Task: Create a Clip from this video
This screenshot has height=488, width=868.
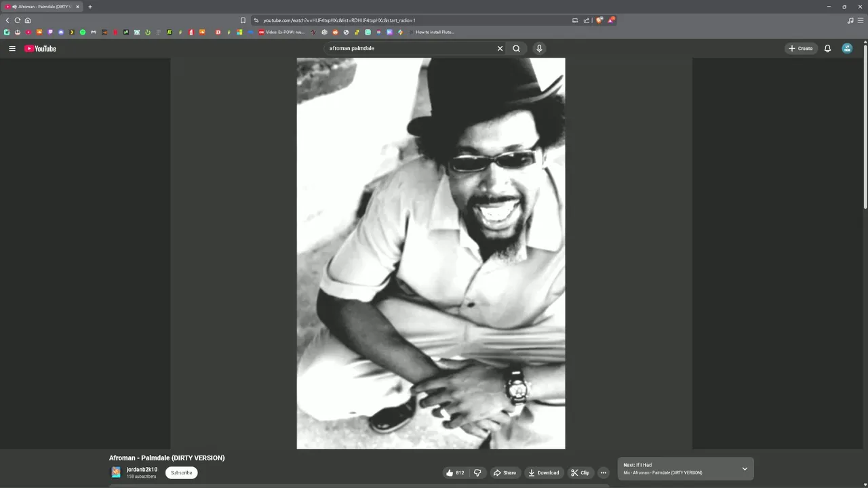Action: point(580,472)
